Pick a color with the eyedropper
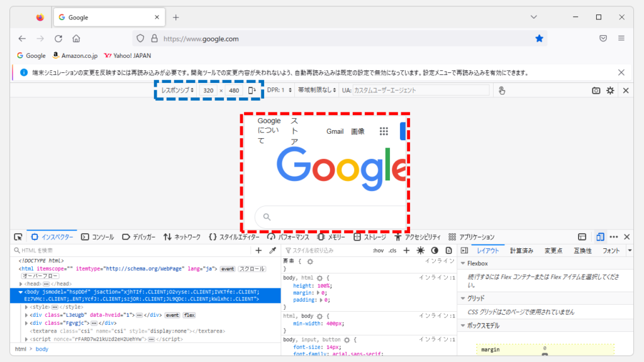The width and height of the screenshot is (644, 362). click(x=272, y=250)
